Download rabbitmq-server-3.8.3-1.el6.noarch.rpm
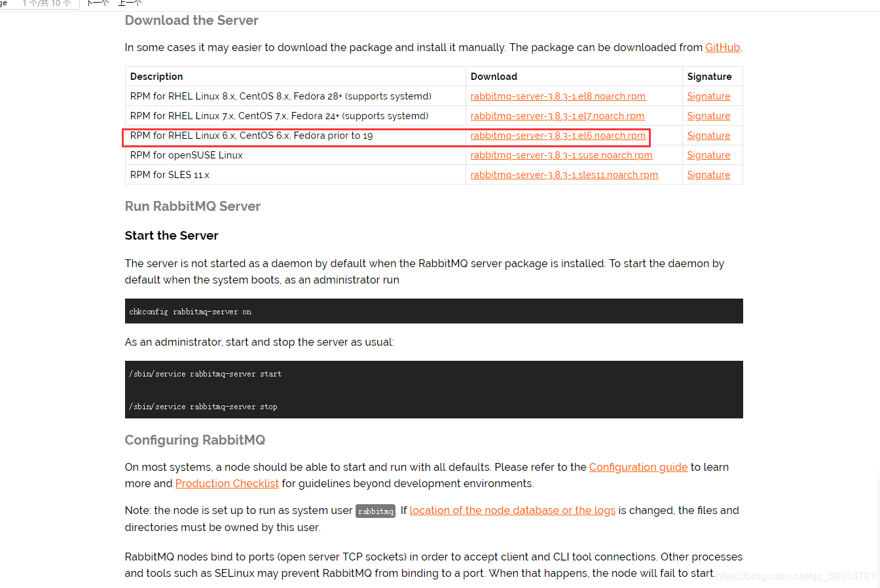The width and height of the screenshot is (880, 588). [x=558, y=136]
